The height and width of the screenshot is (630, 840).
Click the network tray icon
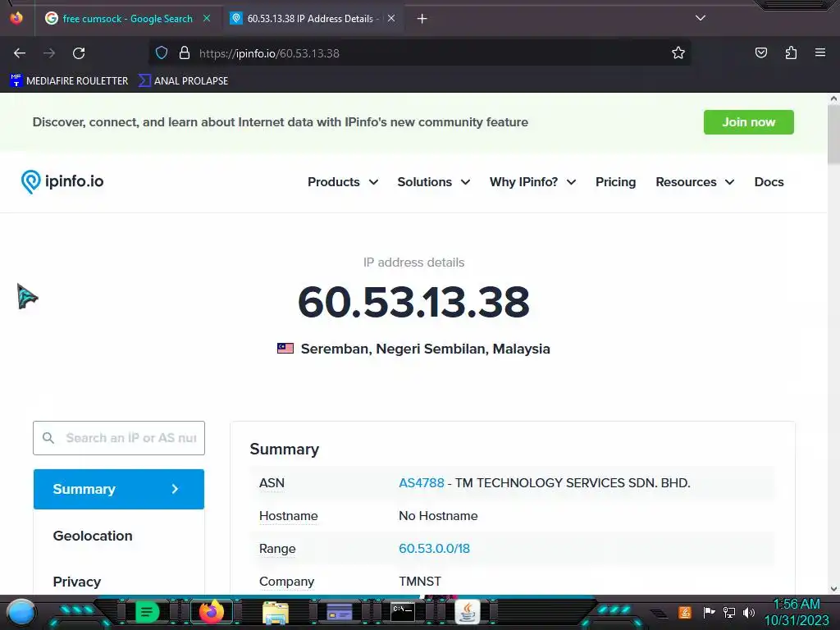729,612
